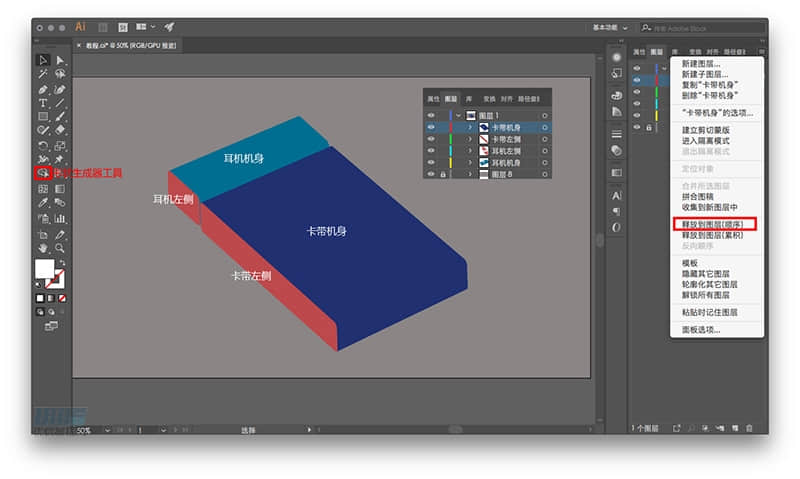Viewport: 800px width, 479px height.
Task: Open the 50% zoom level dropdown
Action: (107, 430)
